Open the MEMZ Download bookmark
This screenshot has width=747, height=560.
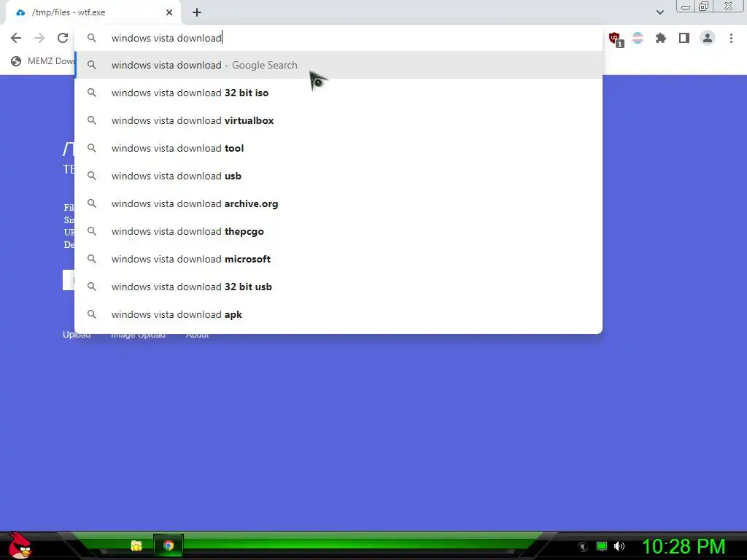tap(43, 61)
